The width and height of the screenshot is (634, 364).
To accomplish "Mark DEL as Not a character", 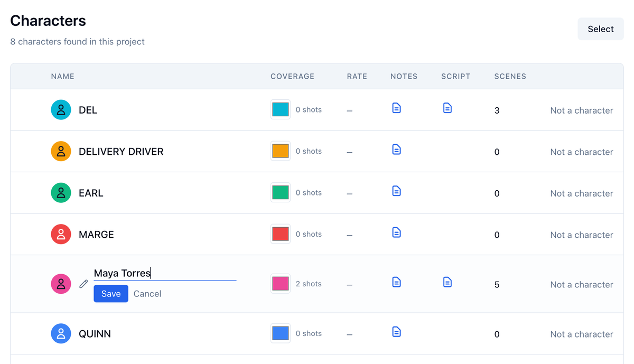I will (x=582, y=110).
